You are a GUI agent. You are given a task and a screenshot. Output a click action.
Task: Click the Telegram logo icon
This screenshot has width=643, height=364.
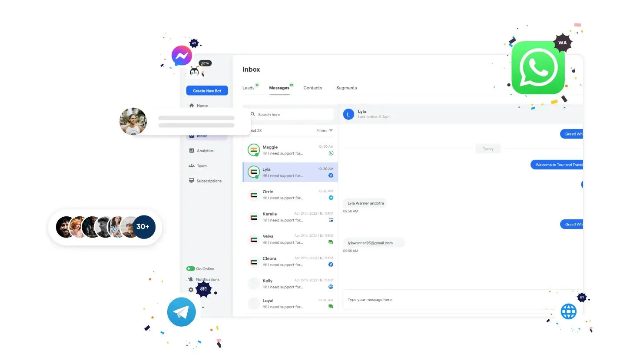pos(181,312)
